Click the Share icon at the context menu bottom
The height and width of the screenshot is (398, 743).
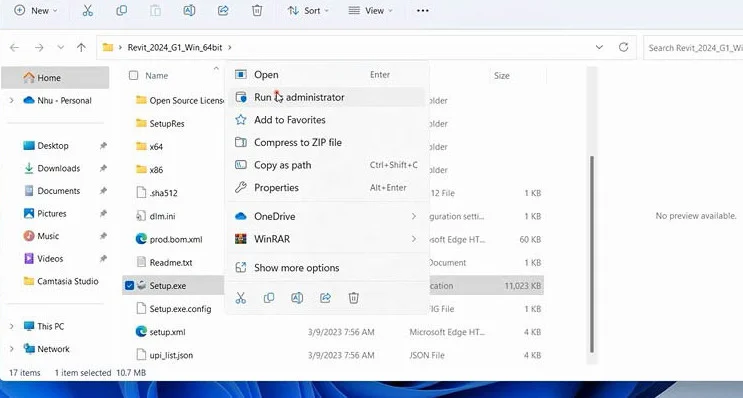pyautogui.click(x=326, y=298)
